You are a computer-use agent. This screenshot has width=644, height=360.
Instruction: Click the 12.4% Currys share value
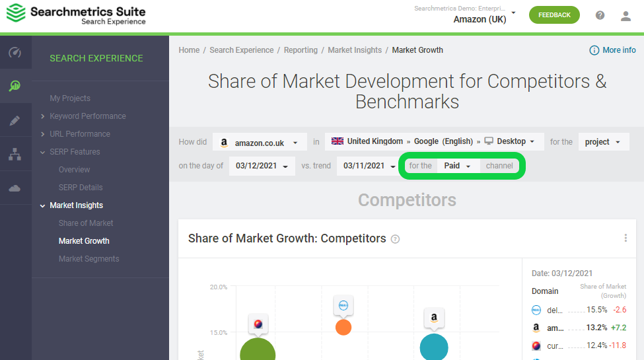(596, 345)
